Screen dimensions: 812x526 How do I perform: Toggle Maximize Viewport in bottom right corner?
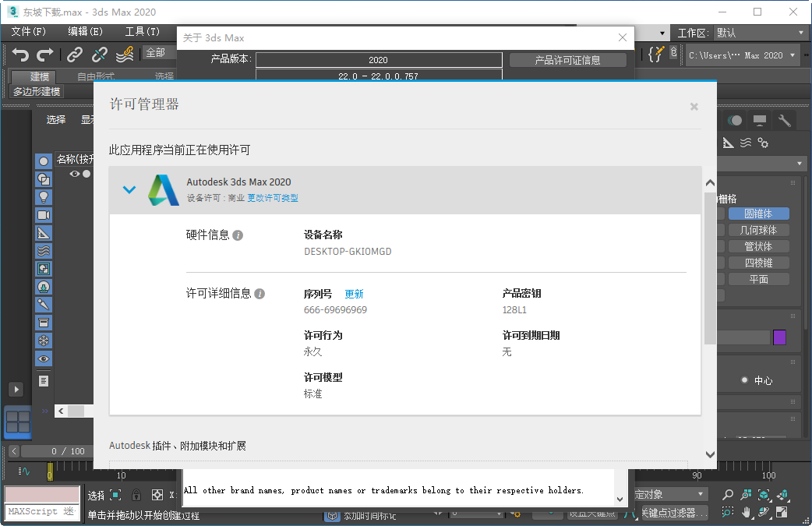782,512
